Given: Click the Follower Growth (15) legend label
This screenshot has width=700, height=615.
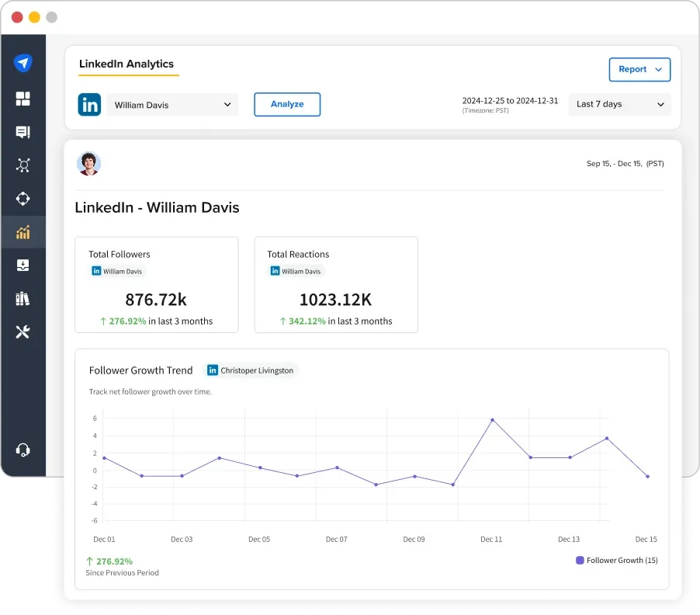Looking at the screenshot, I should pos(622,560).
